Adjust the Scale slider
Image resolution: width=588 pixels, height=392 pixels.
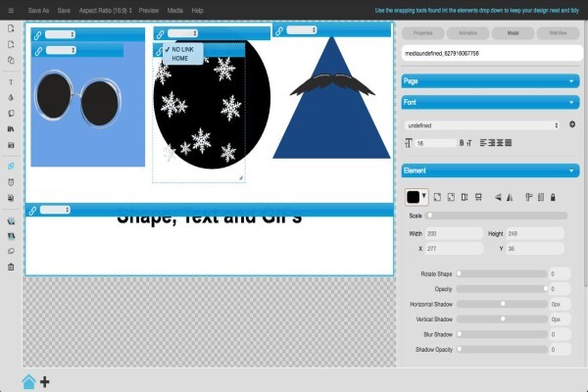[497, 216]
